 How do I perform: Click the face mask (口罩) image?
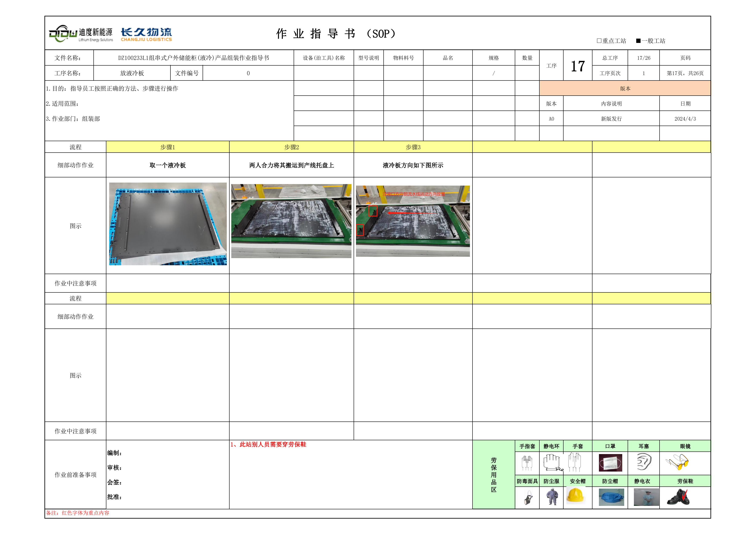(x=610, y=463)
